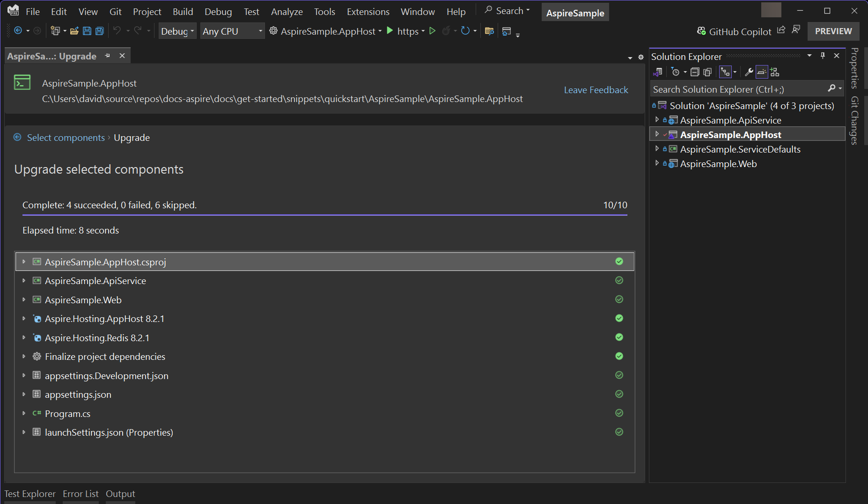Toggle auto-hide pin on Solution Explorer
868x504 pixels.
823,56
